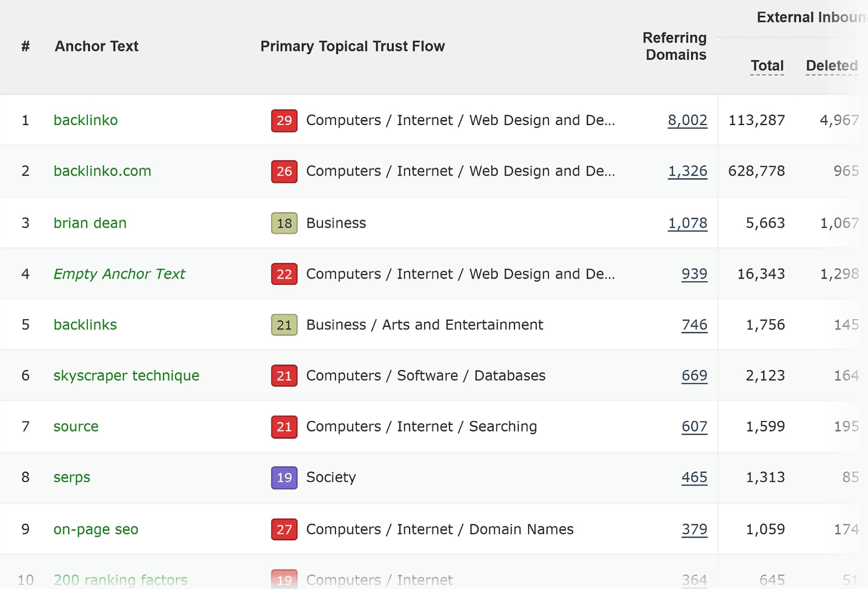This screenshot has height=589, width=868.
Task: Click the web design topic in backlinko row
Action: pos(461,120)
